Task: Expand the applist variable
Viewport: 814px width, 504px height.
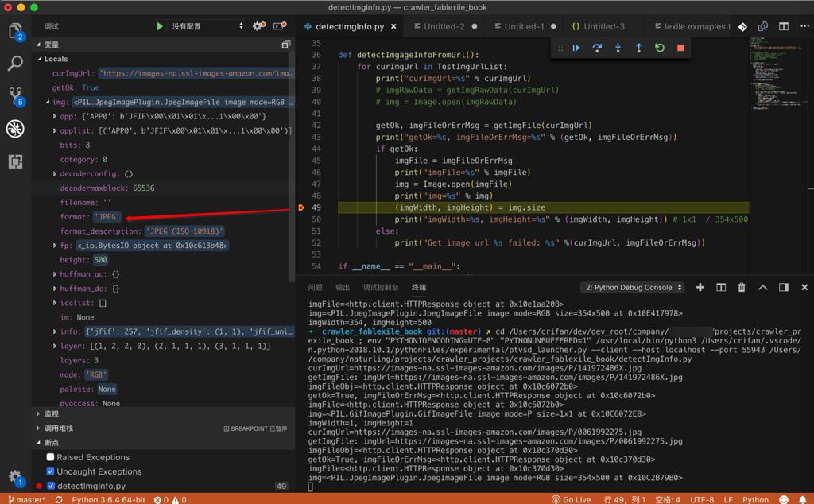Action: (x=55, y=131)
